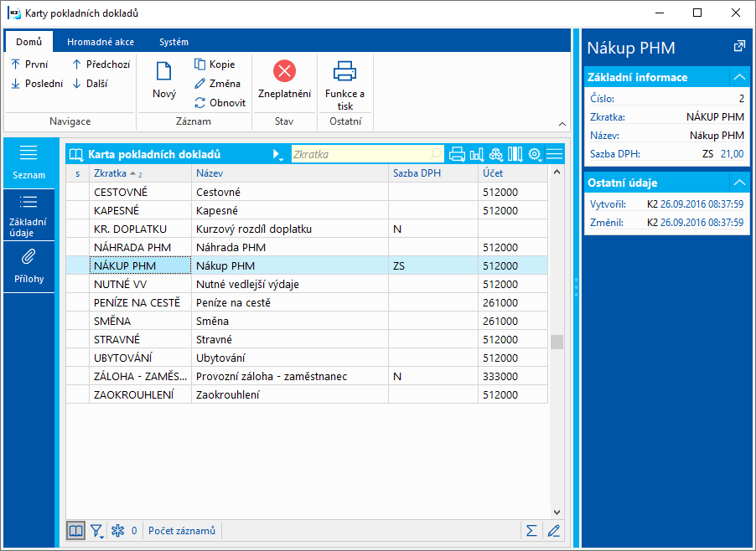Open the Systém ribbon tab
The height and width of the screenshot is (551, 756).
click(173, 42)
